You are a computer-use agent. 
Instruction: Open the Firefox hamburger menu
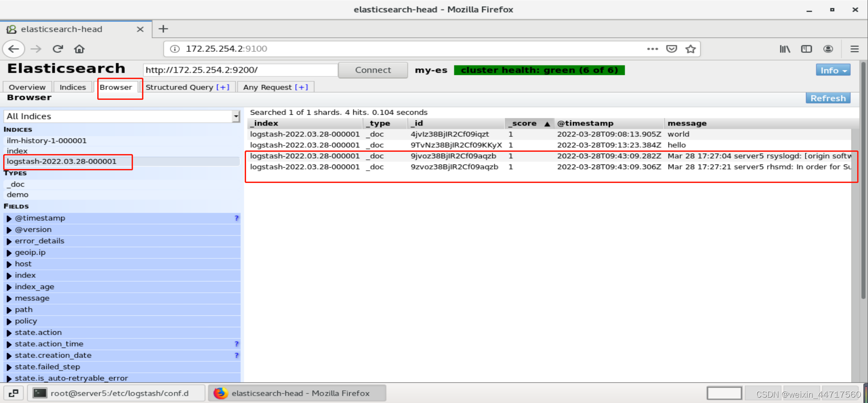854,49
